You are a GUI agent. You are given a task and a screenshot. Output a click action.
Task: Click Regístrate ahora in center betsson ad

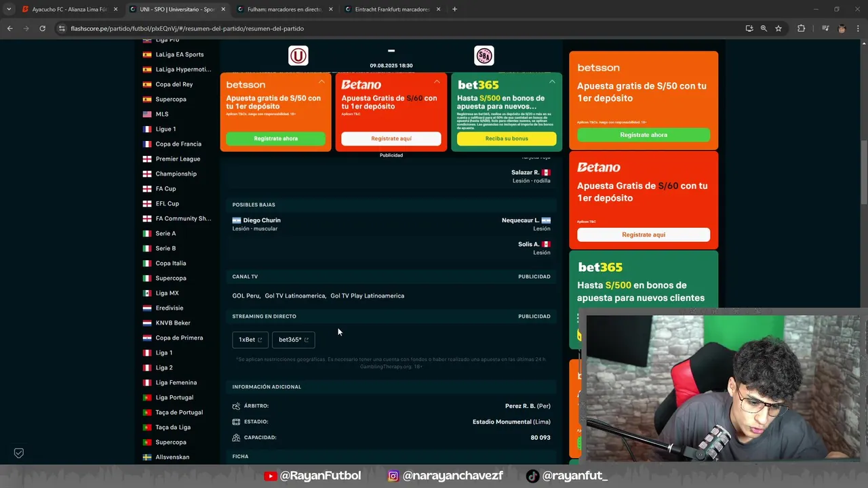[276, 138]
